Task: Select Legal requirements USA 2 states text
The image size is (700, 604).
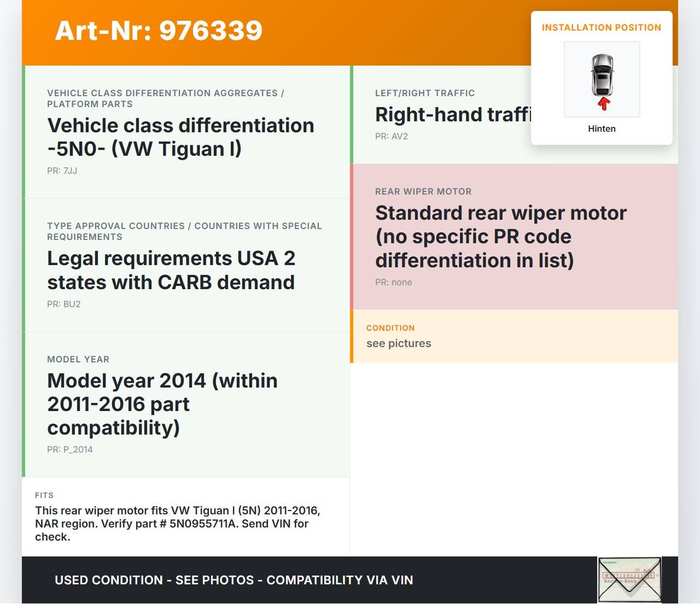Action: (x=171, y=270)
